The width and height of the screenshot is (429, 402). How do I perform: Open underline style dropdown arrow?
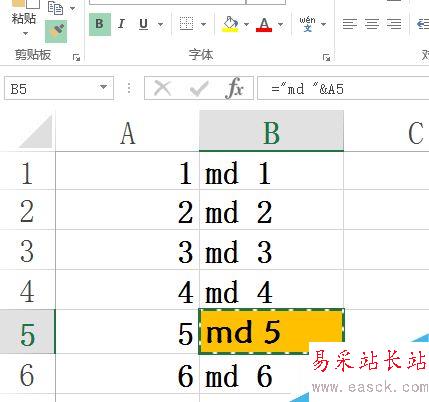(x=160, y=24)
